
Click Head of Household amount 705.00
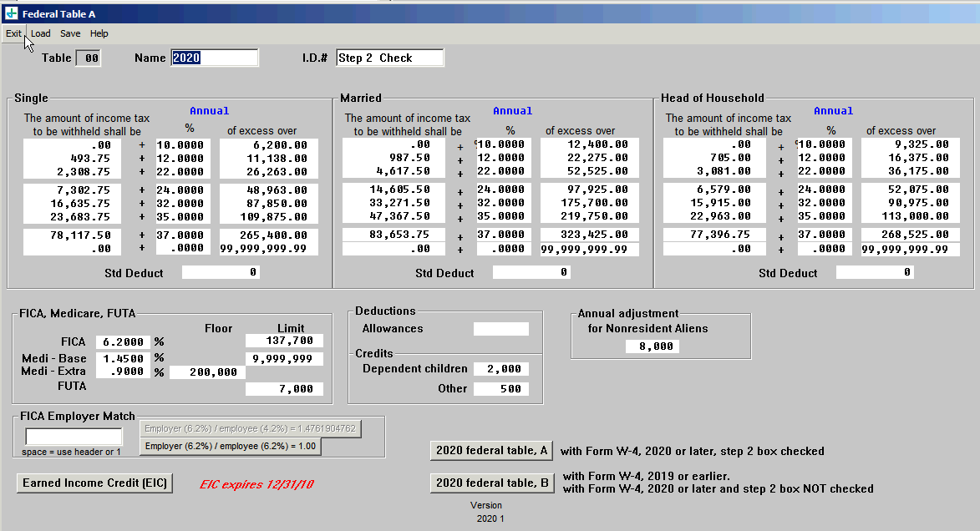(x=714, y=158)
